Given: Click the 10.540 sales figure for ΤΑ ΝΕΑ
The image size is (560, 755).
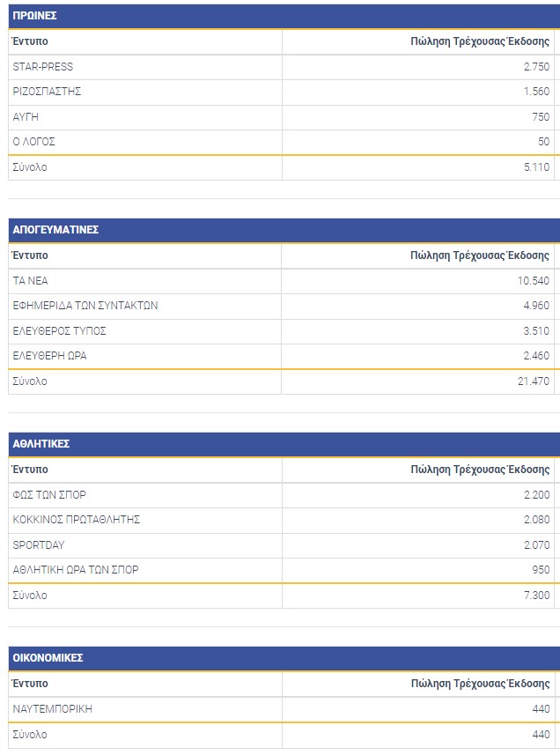Looking at the screenshot, I should 534,281.
